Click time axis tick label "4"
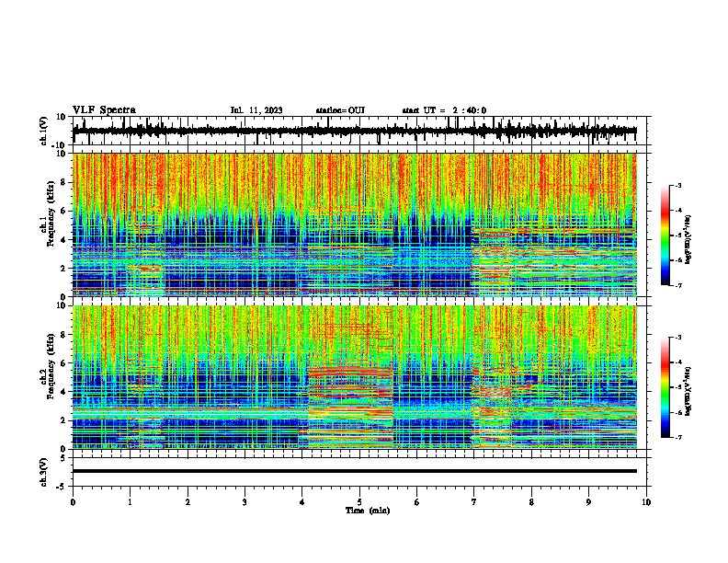Image resolution: width=728 pixels, height=563 pixels. click(x=302, y=502)
